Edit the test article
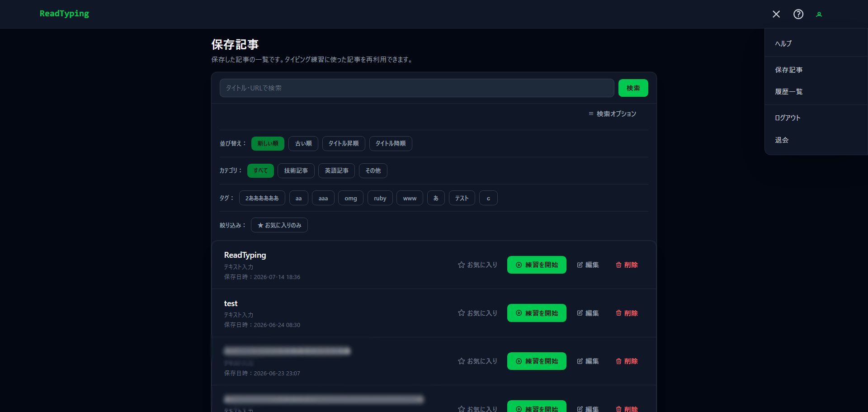This screenshot has width=868, height=412. (588, 313)
